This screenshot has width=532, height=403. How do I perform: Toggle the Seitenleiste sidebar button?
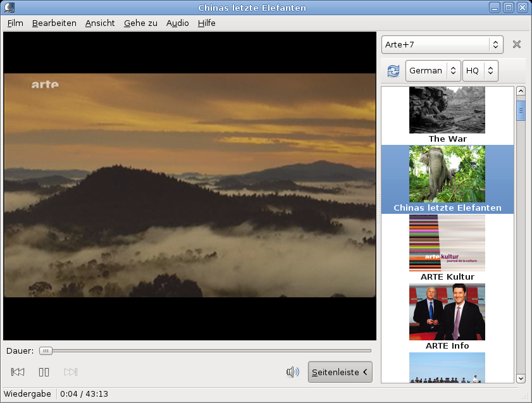[340, 372]
